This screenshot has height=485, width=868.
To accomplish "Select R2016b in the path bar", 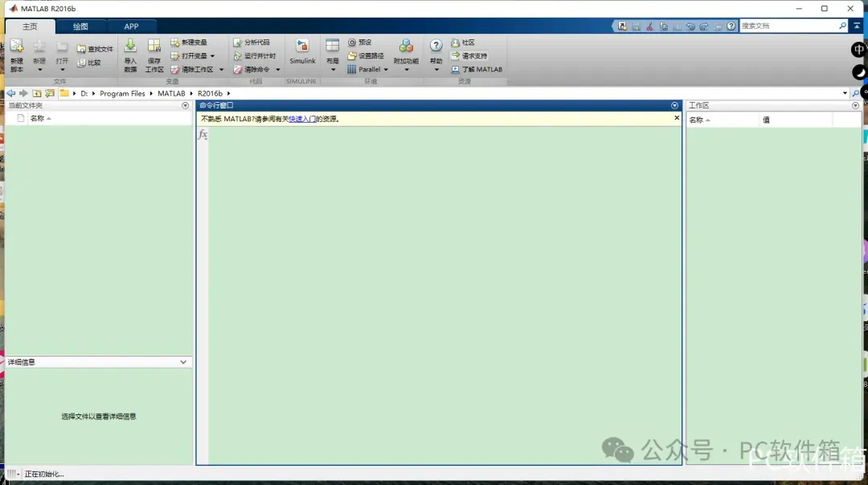I will tap(210, 93).
